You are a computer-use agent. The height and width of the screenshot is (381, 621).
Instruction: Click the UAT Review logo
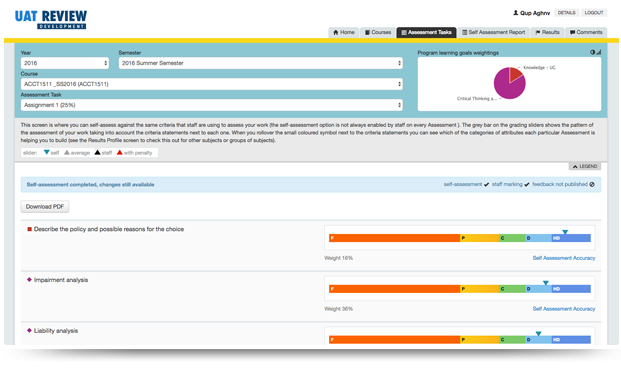click(51, 19)
